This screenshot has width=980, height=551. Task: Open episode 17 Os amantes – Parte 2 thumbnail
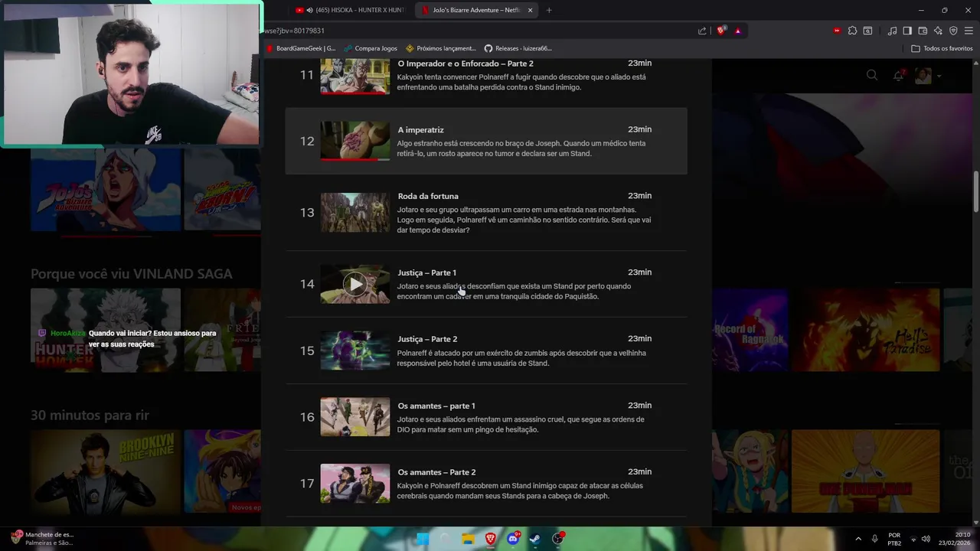tap(355, 484)
